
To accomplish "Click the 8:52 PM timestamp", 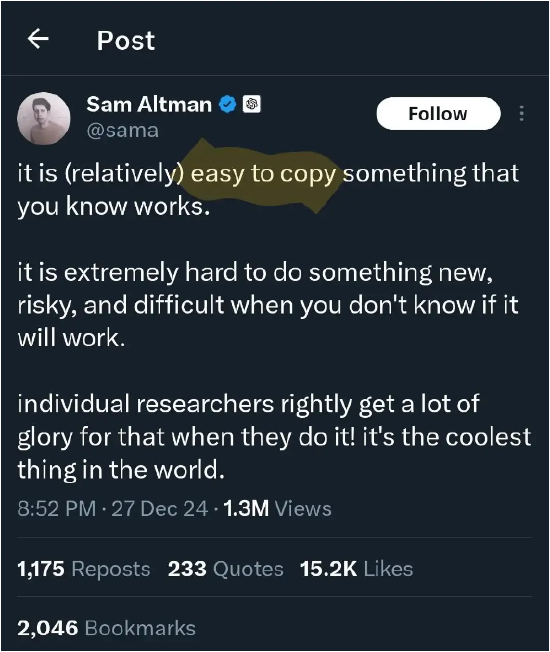I will [57, 509].
